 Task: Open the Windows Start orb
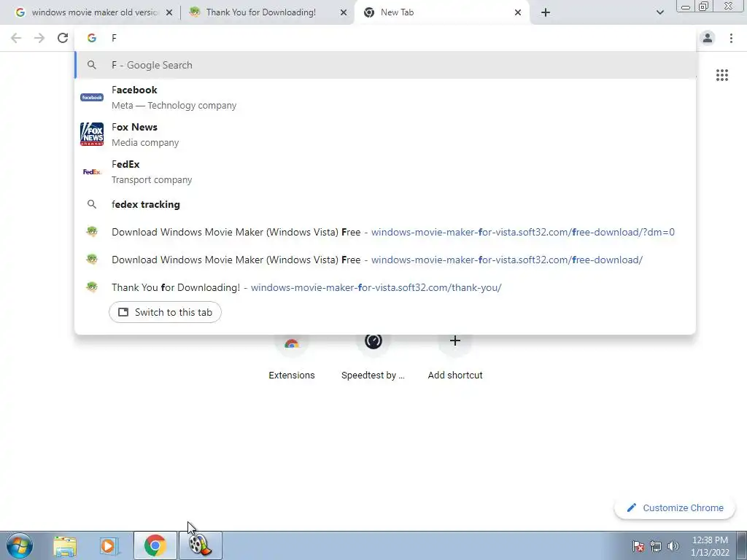[20, 545]
